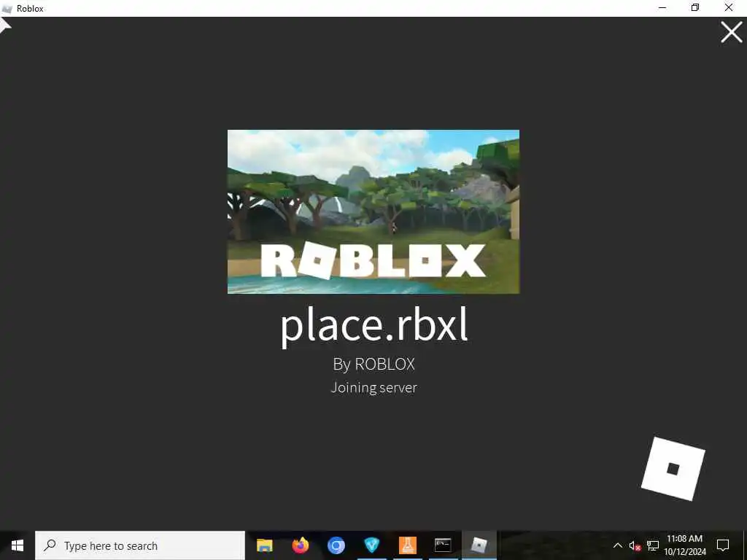Click the "Joining server" status text
This screenshot has height=560, width=747.
tap(374, 387)
